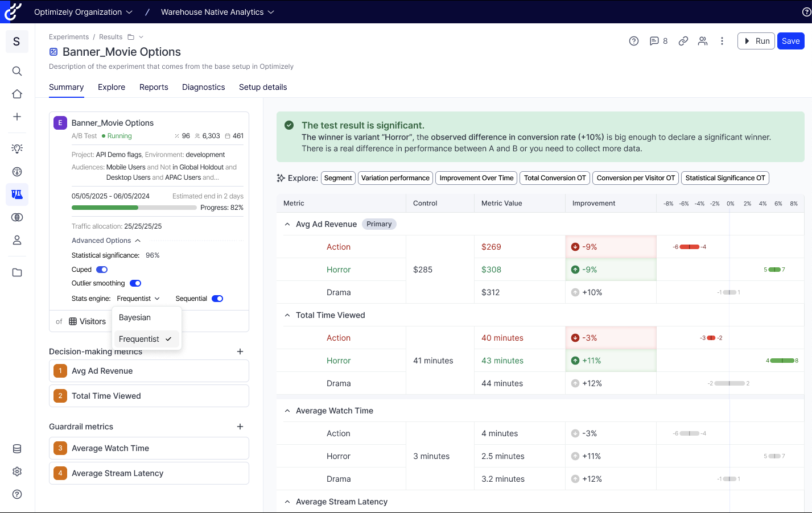Click the experiment progress bar
812x513 pixels.
(134, 208)
